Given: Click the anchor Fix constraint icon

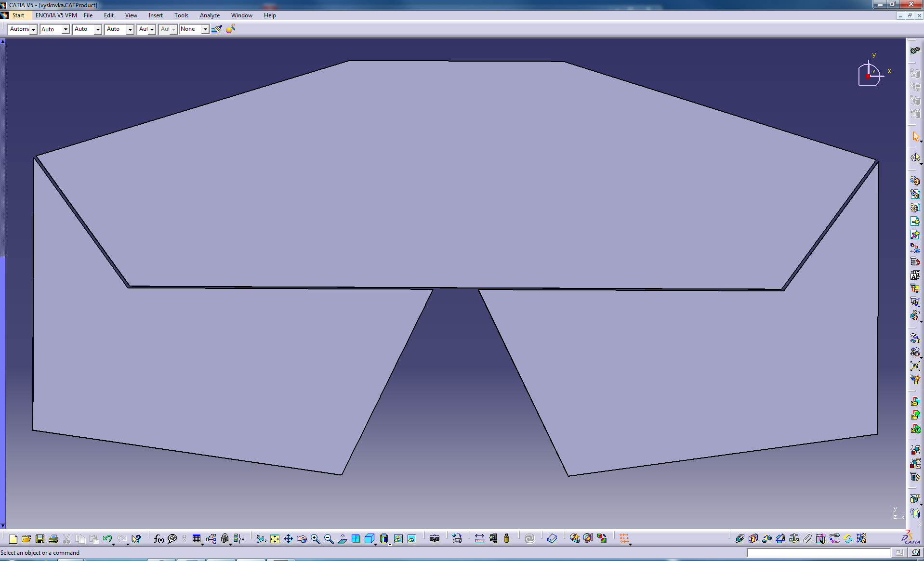Looking at the screenshot, I should [x=794, y=539].
